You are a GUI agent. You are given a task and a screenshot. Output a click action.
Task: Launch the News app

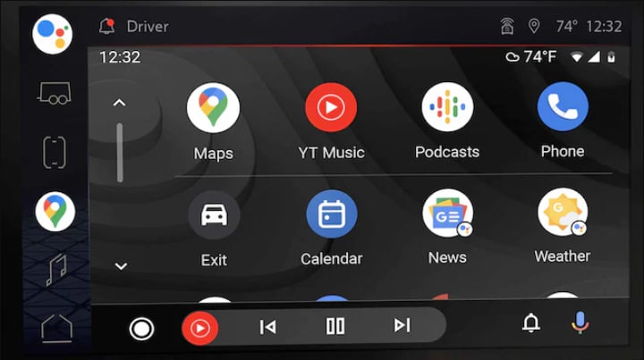[x=448, y=213]
